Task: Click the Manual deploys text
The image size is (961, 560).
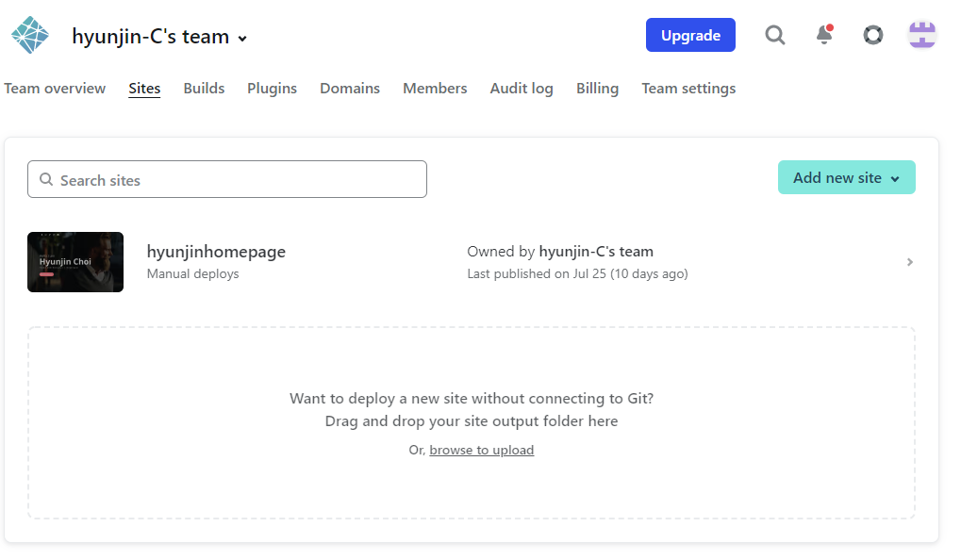Action: pyautogui.click(x=193, y=274)
